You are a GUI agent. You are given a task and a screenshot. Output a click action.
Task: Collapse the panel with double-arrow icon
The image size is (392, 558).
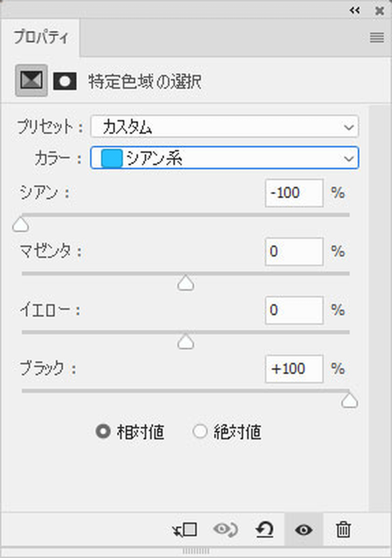pyautogui.click(x=355, y=10)
